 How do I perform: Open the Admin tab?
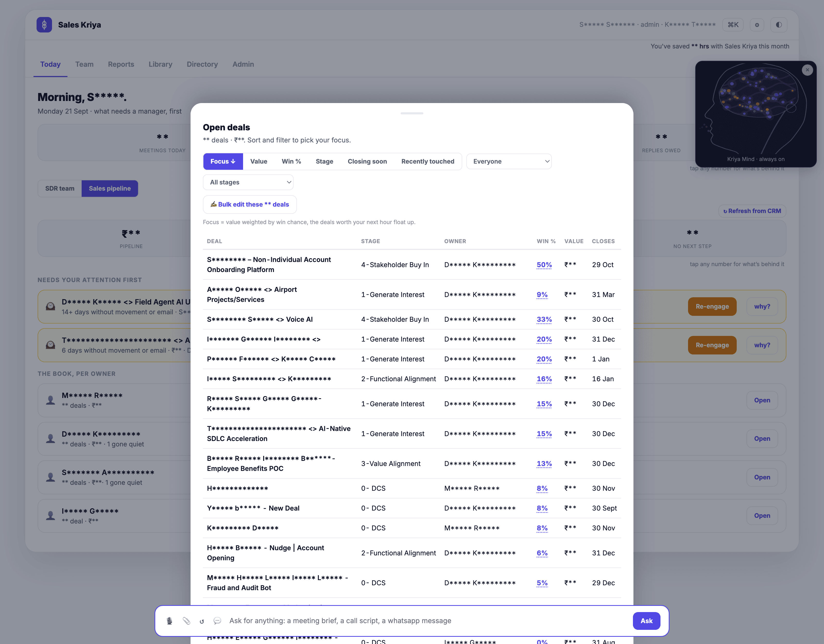[243, 64]
